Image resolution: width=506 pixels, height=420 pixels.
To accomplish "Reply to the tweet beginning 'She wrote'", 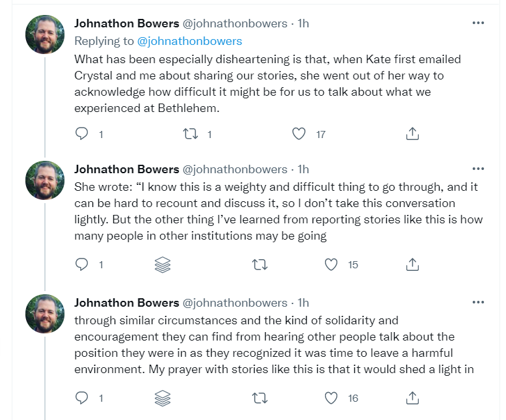I will pos(81,265).
